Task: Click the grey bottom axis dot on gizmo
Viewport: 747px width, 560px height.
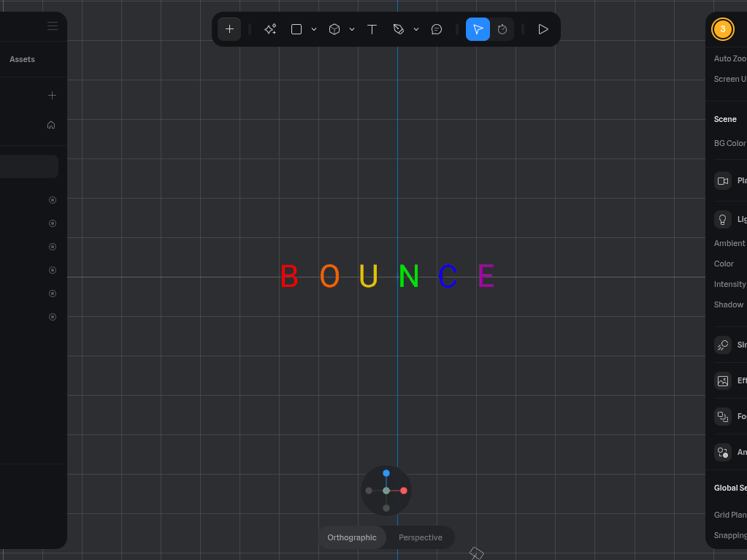Action: point(386,508)
